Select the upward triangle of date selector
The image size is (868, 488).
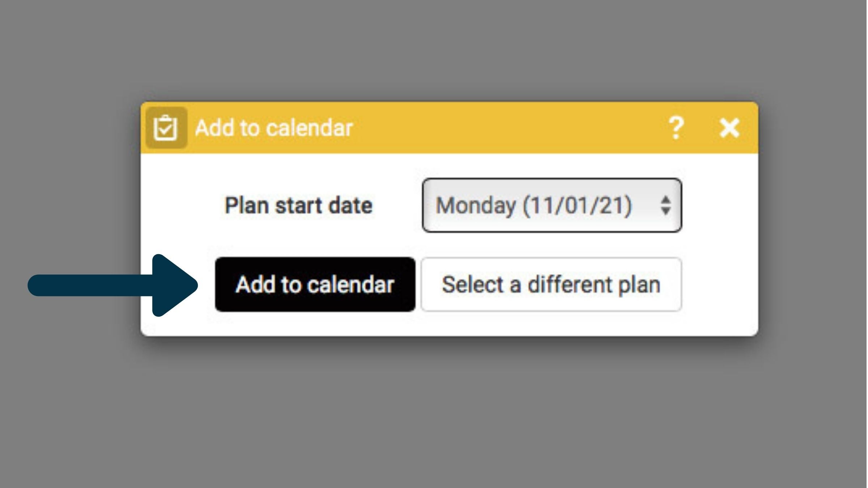coord(665,200)
